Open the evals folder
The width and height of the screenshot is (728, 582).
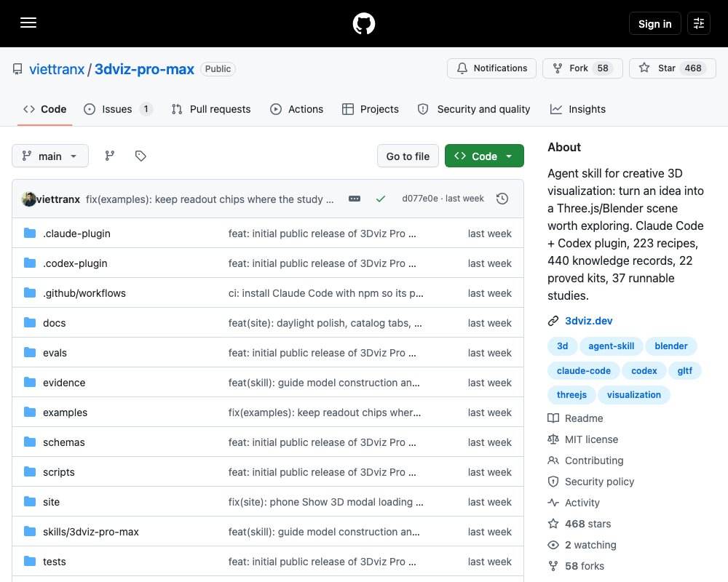click(x=55, y=353)
